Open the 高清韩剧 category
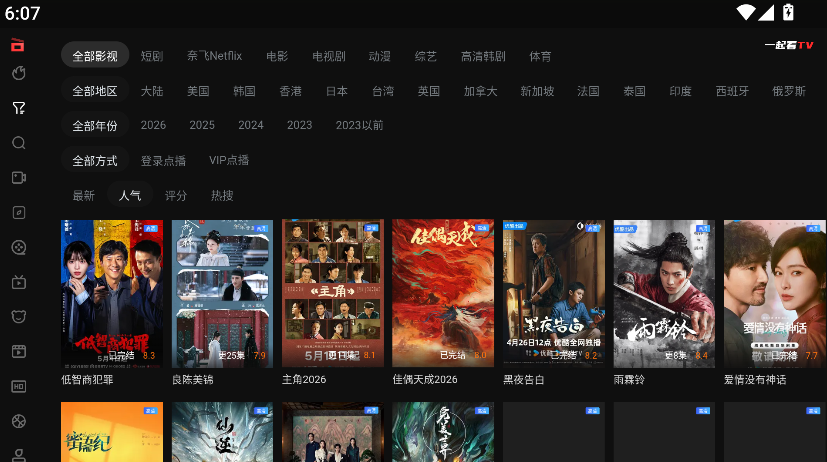Image resolution: width=827 pixels, height=462 pixels. [483, 56]
